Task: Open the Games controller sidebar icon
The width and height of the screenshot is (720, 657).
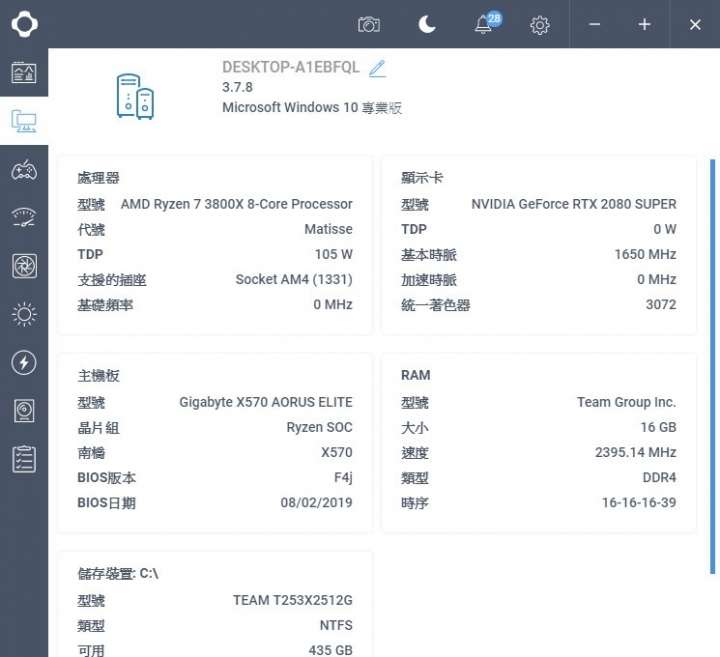Action: (24, 170)
